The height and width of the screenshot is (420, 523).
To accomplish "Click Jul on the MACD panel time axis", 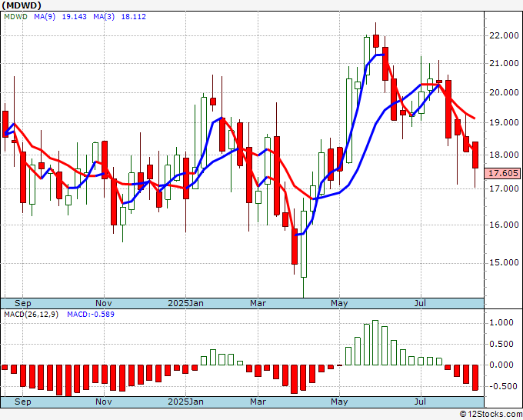I will tap(420, 402).
